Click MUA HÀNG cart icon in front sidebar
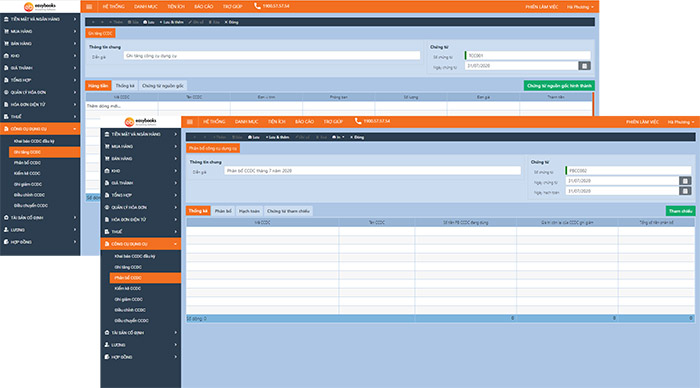 pyautogui.click(x=107, y=146)
